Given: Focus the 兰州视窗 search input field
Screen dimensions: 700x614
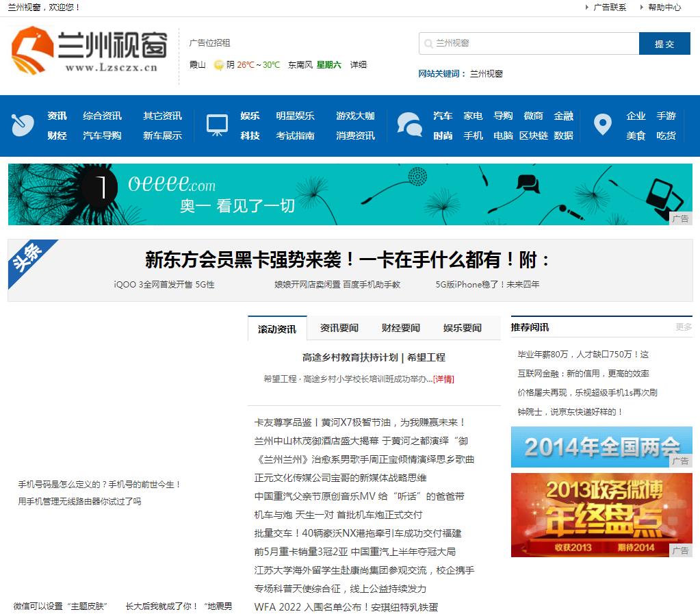Looking at the screenshot, I should (529, 43).
